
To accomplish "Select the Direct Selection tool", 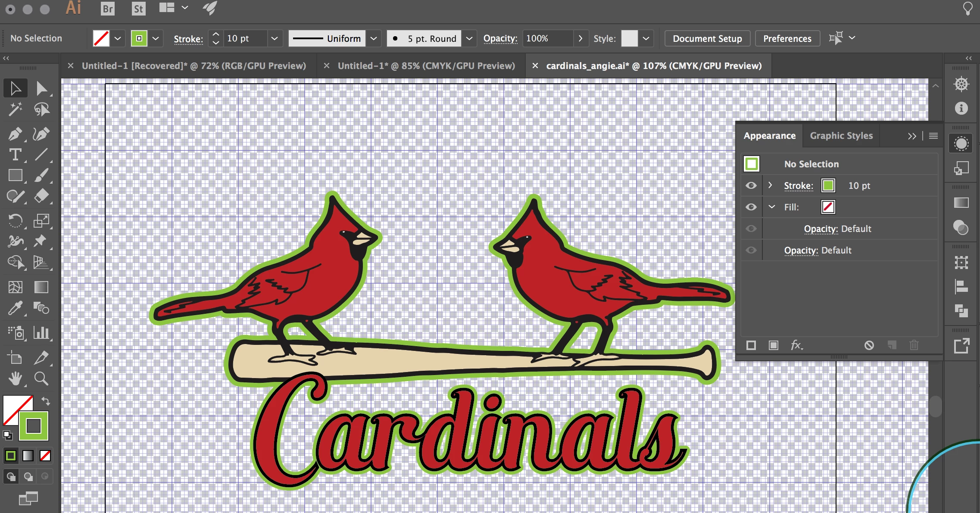I will point(41,88).
